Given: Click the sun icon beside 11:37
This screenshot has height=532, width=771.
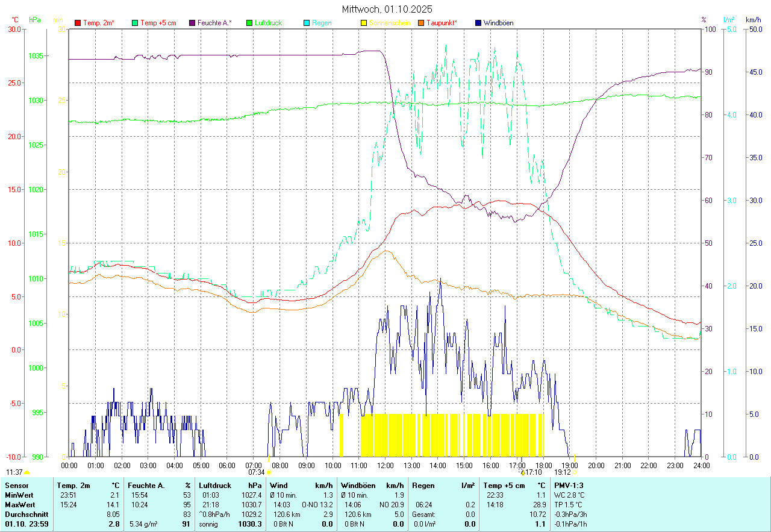Looking at the screenshot, I should tap(27, 473).
